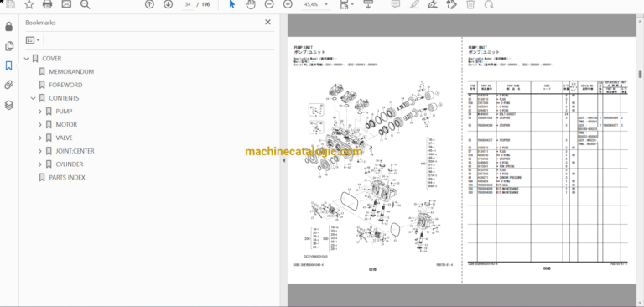The image size is (644, 307).
Task: Select the VALVE bookmark label
Action: 64,138
